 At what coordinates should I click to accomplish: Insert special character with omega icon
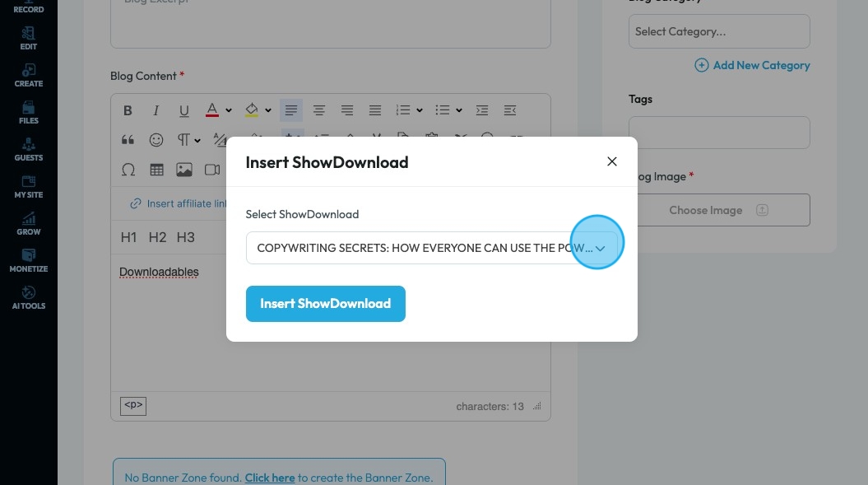pos(128,170)
